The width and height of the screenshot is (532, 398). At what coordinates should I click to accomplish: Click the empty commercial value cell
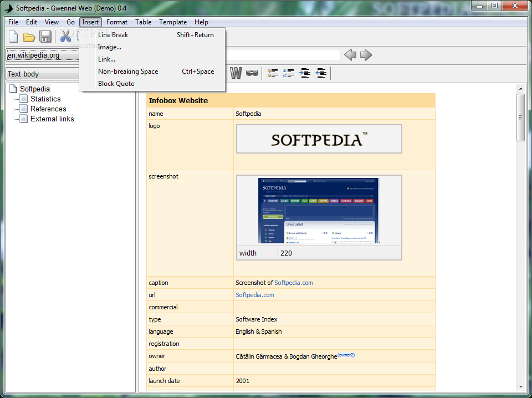pyautogui.click(x=334, y=307)
